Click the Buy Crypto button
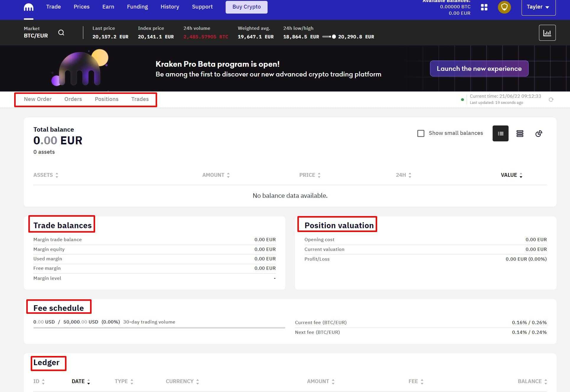Viewport: 570px width, 392px height. pos(246,7)
